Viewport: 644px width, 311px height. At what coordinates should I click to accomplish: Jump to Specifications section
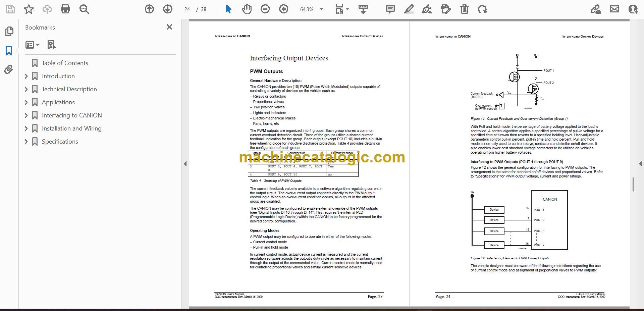[x=60, y=142]
